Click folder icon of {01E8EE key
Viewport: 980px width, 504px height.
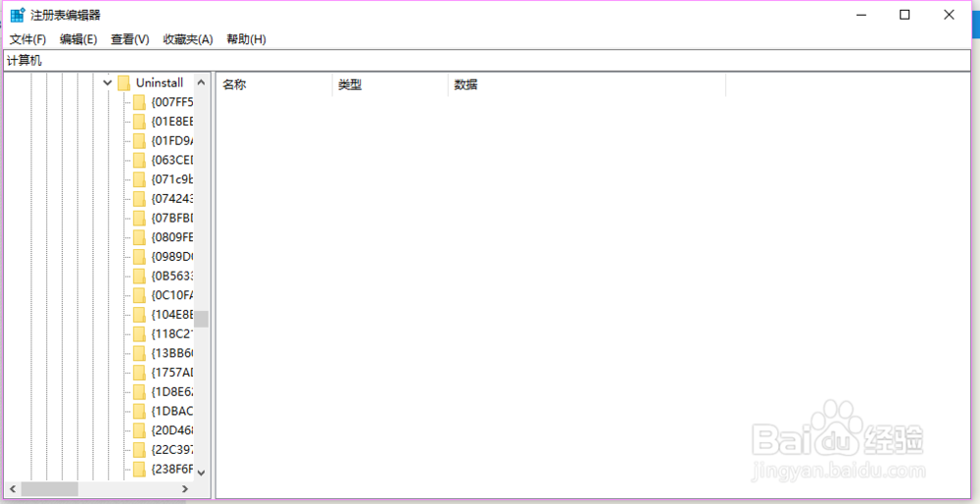pos(139,122)
